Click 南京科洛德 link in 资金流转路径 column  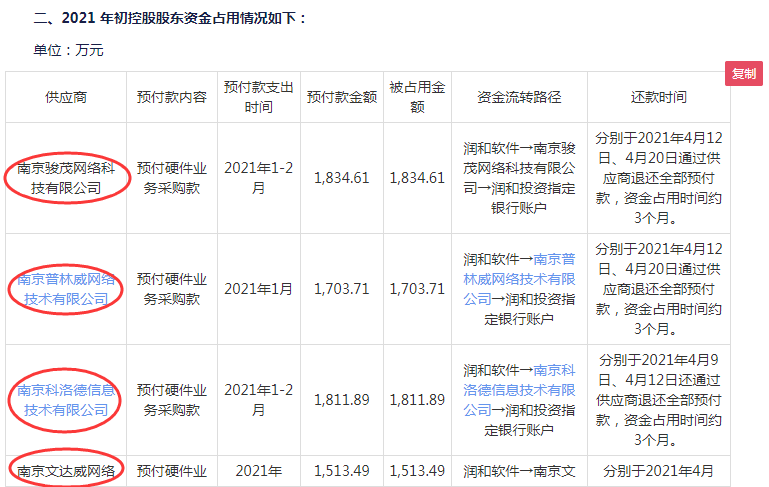pyautogui.click(x=555, y=370)
